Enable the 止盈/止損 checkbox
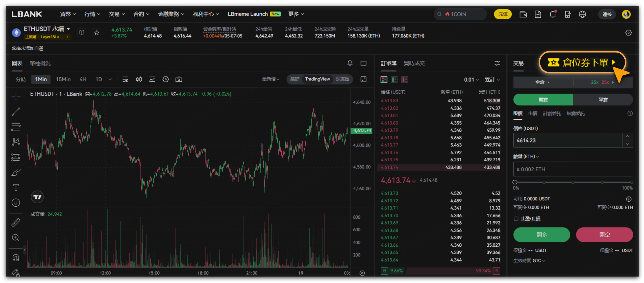 point(516,219)
